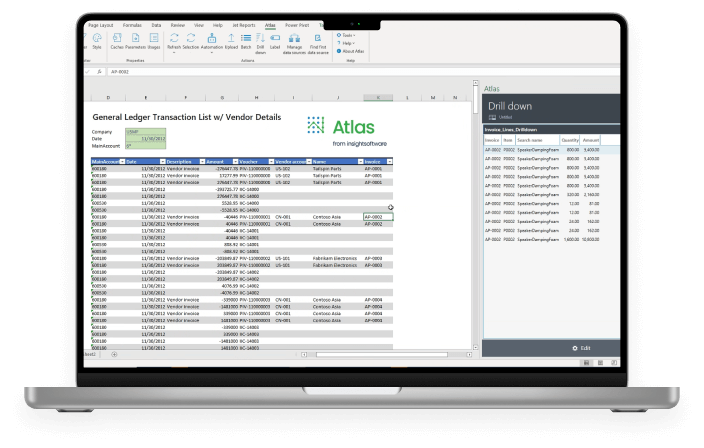This screenshot has height=448, width=704.
Task: Click the Edit button in Drill down pane
Action: coord(581,348)
